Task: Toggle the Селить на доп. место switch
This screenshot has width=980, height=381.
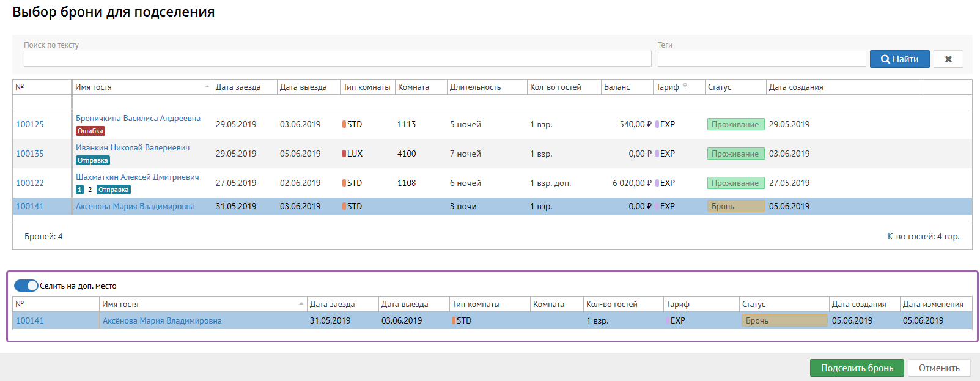Action: (x=26, y=286)
